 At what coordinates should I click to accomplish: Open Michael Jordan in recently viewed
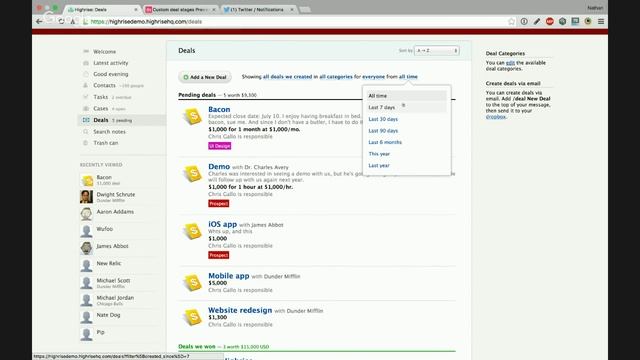point(115,298)
